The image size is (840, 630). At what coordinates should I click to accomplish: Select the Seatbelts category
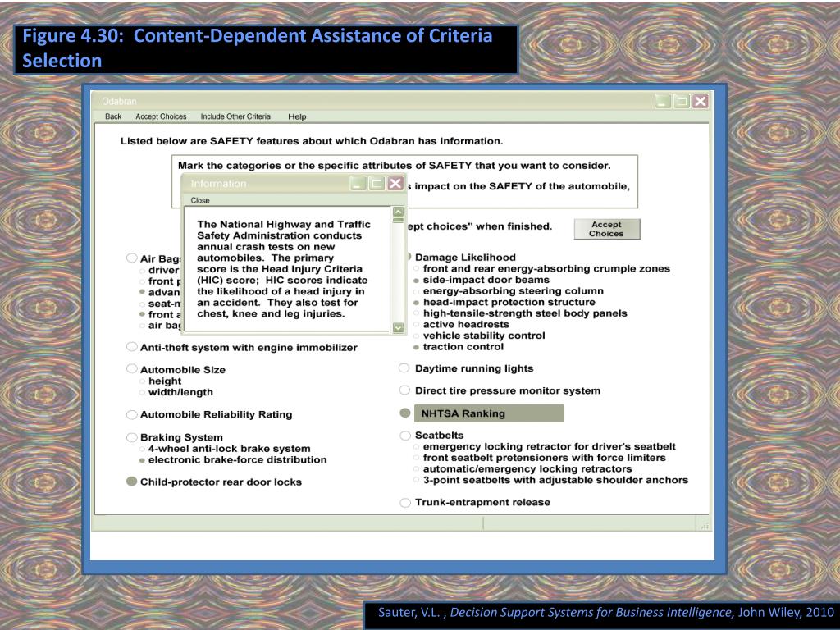(405, 436)
